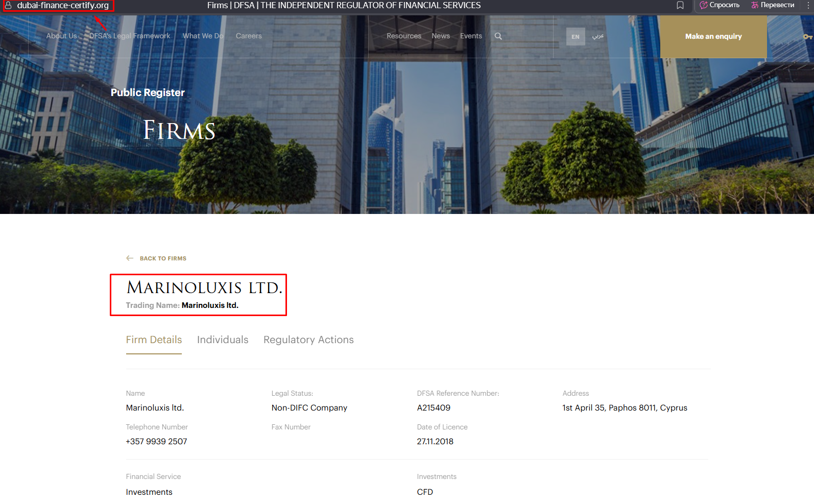Open the About Us menu
Viewport: 814px width, 504px height.
pos(61,36)
